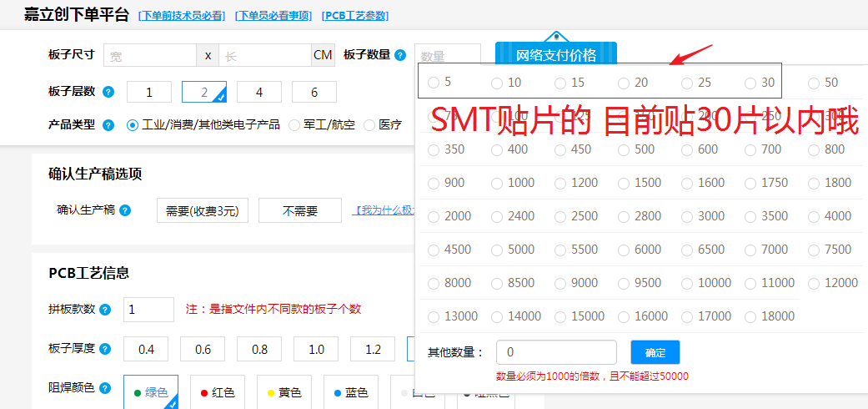The height and width of the screenshot is (409, 868).
Task: Click the 确定 confirm button
Action: [655, 352]
